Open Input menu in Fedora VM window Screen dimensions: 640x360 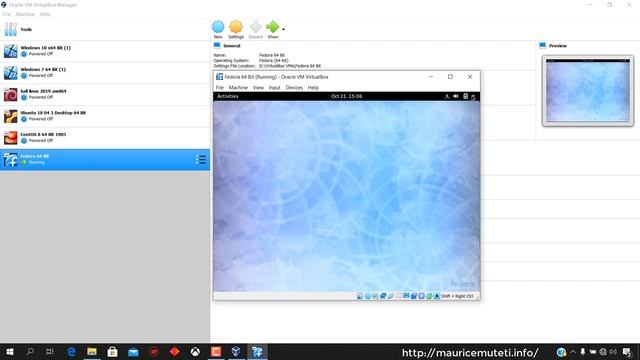click(274, 87)
